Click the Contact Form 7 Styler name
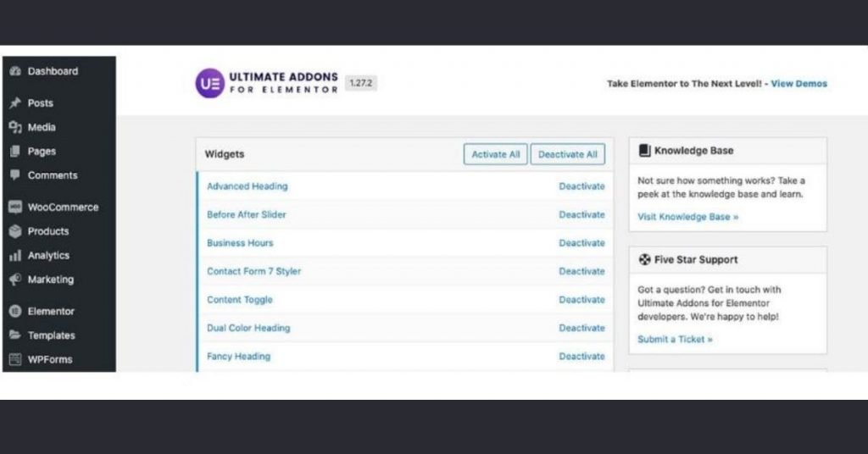This screenshot has width=868, height=454. click(254, 271)
